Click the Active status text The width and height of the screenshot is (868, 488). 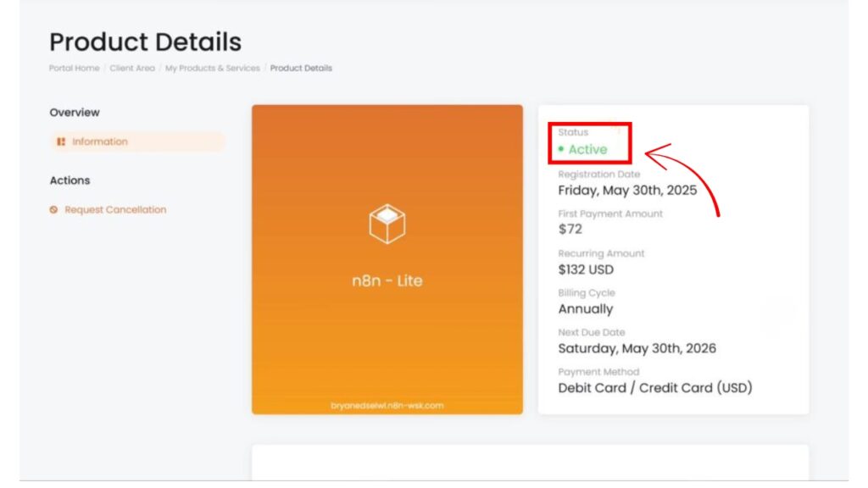[587, 150]
